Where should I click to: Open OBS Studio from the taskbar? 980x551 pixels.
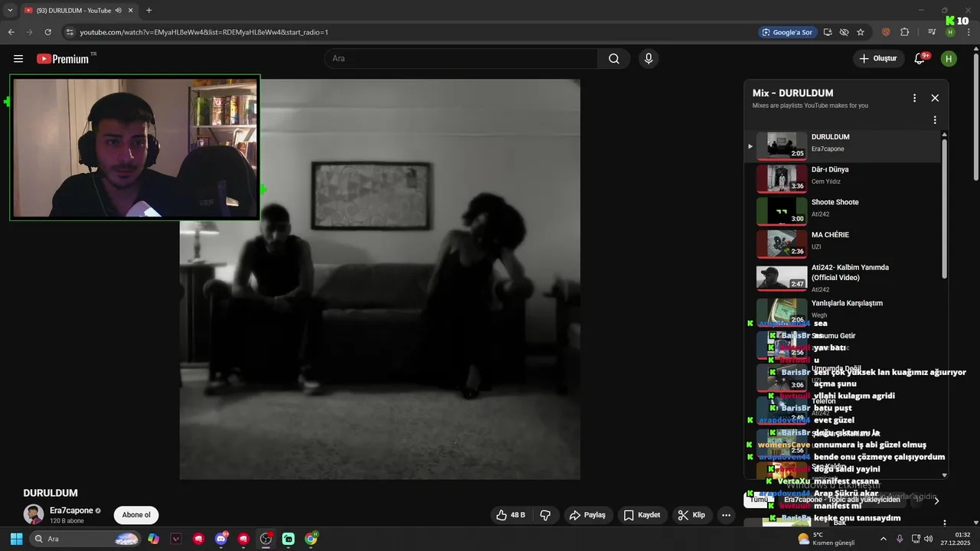[x=266, y=539]
